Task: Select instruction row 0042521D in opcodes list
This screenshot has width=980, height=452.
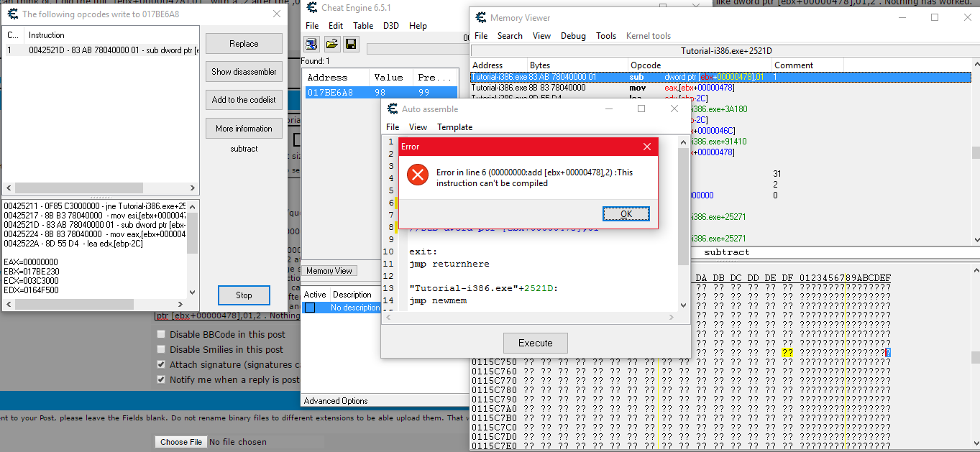Action: pos(100,50)
